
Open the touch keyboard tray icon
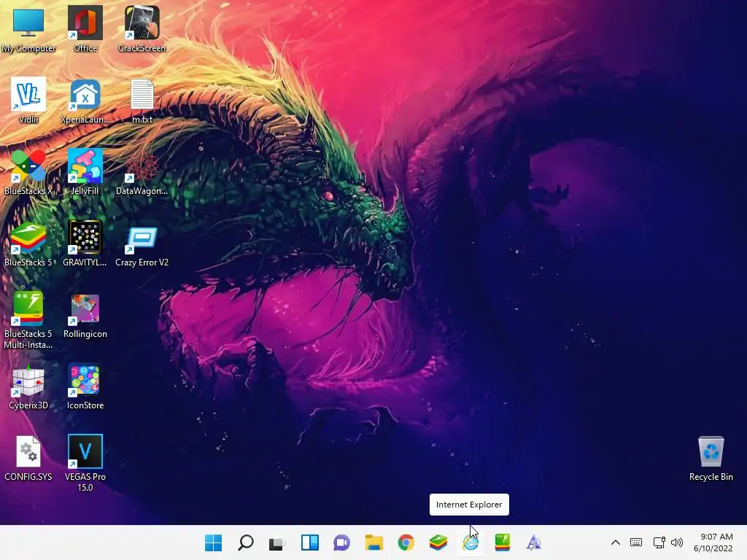pos(636,542)
